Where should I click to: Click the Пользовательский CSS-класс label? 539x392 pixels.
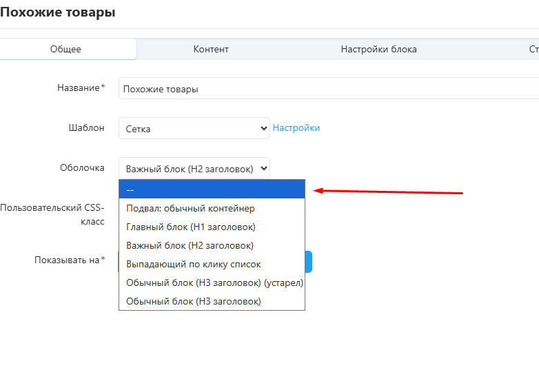(54, 214)
